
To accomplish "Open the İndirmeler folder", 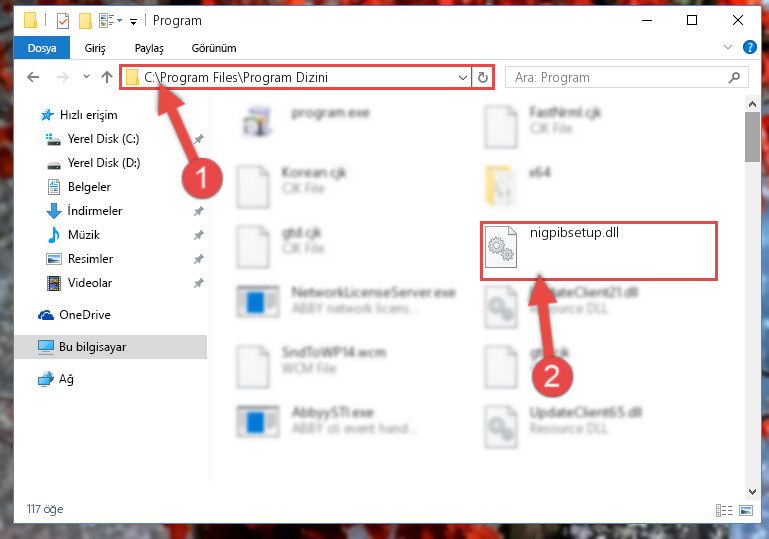I will point(83,211).
